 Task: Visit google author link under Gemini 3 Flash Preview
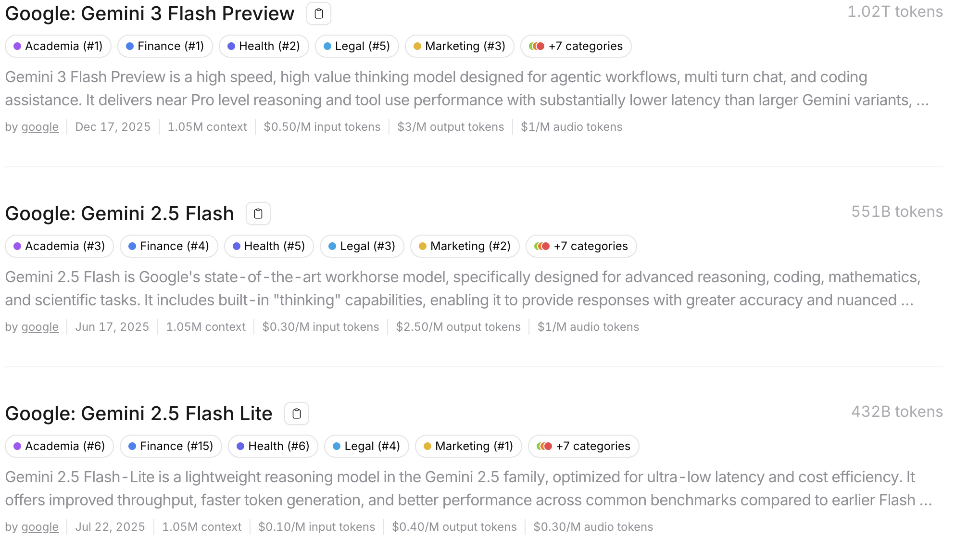pos(40,127)
